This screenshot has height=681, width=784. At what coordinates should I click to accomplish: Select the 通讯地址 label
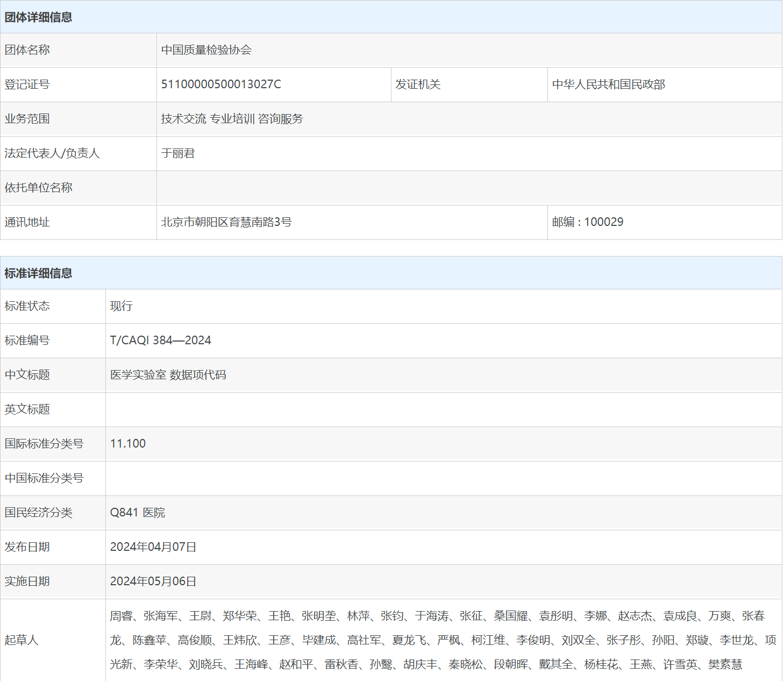pos(27,222)
